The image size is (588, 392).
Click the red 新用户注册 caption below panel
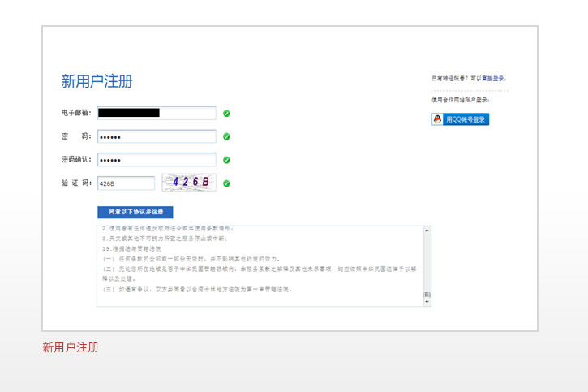[71, 347]
